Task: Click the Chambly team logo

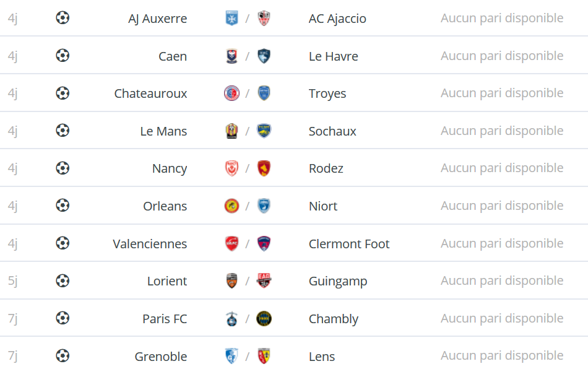Action: coord(264,318)
